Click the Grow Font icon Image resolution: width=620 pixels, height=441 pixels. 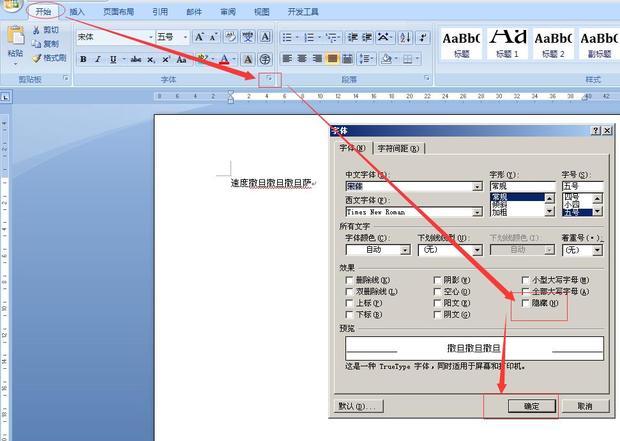(199, 37)
